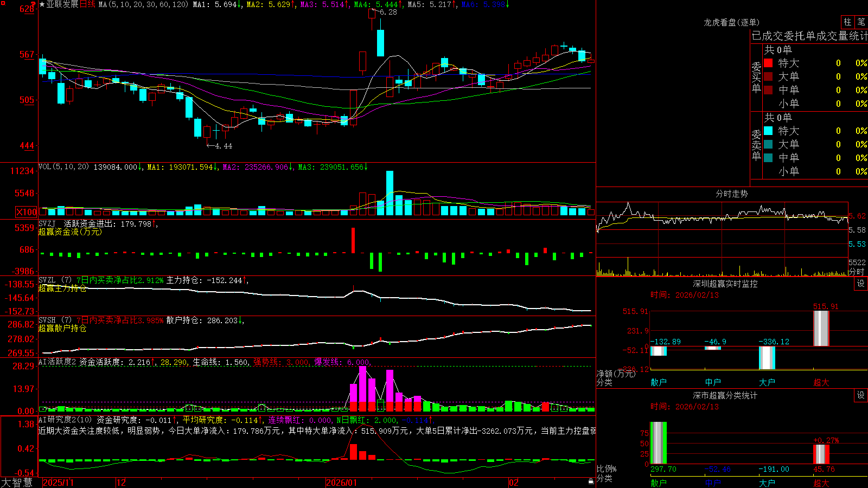Click the AI活跃度2 indicator label
This screenshot has height=488, width=868.
tap(57, 362)
